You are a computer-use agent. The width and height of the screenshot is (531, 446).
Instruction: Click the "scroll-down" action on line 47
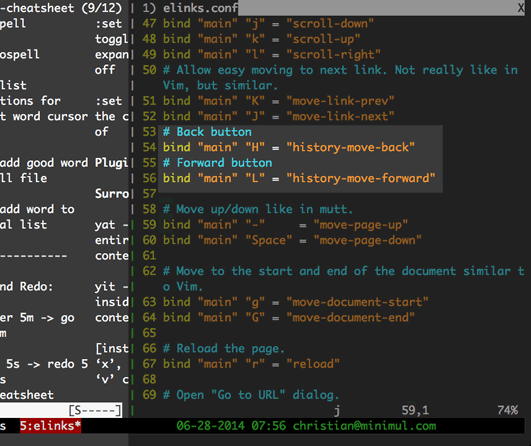pos(330,24)
